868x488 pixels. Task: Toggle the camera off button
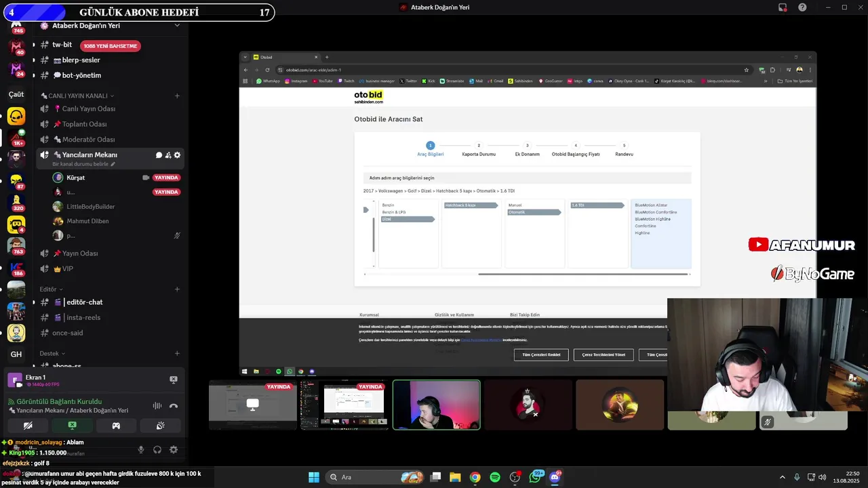point(28,426)
